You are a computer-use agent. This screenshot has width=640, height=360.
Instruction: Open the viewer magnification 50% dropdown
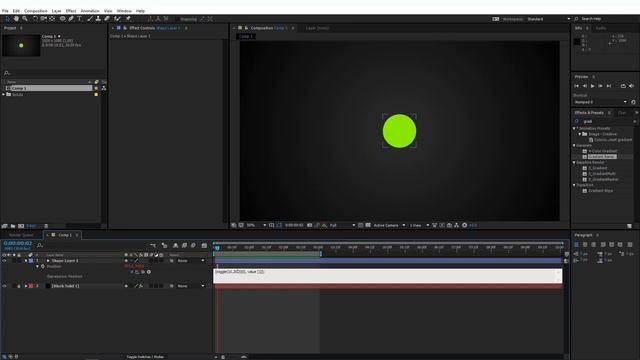(256, 225)
